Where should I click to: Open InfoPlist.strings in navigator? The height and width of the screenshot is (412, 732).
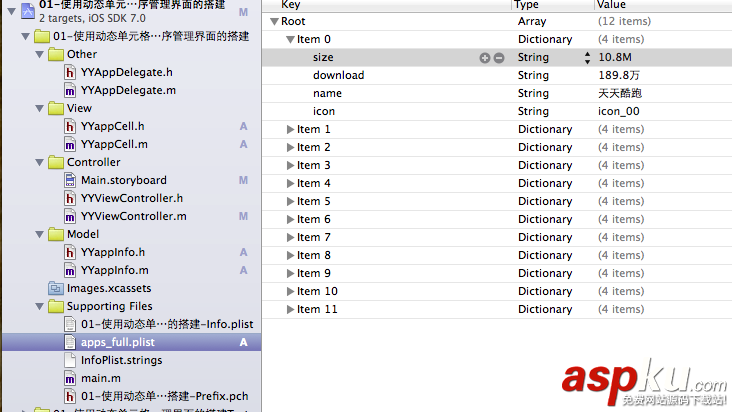click(x=121, y=360)
